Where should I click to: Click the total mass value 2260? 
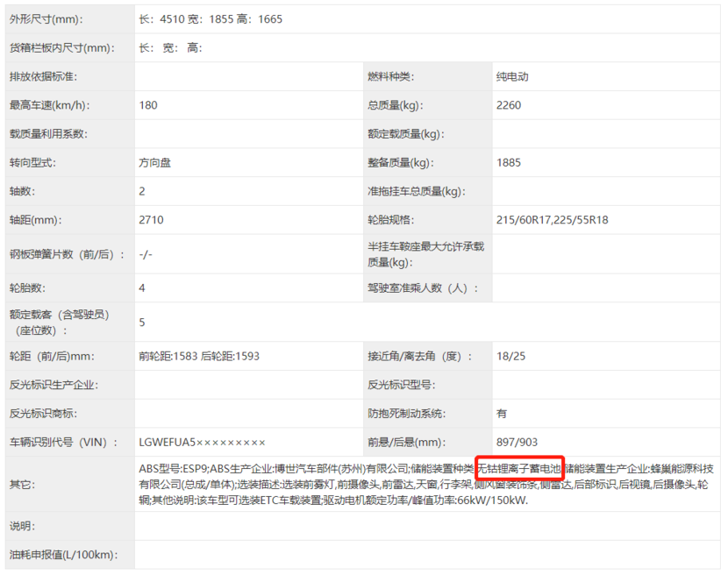coord(509,105)
